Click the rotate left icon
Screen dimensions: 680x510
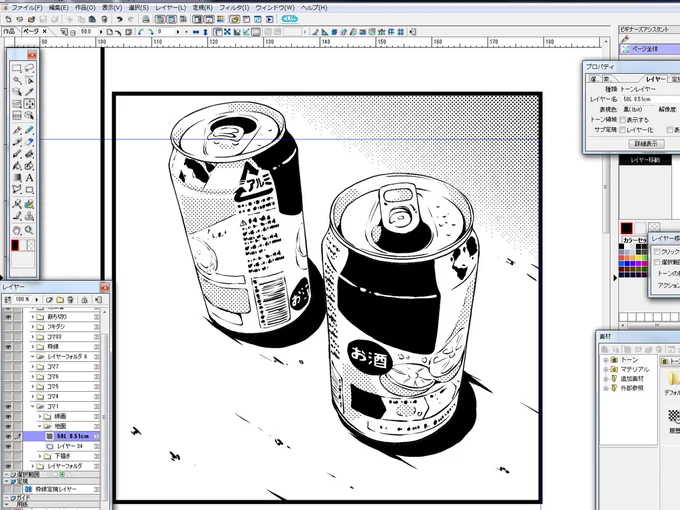[x=141, y=32]
